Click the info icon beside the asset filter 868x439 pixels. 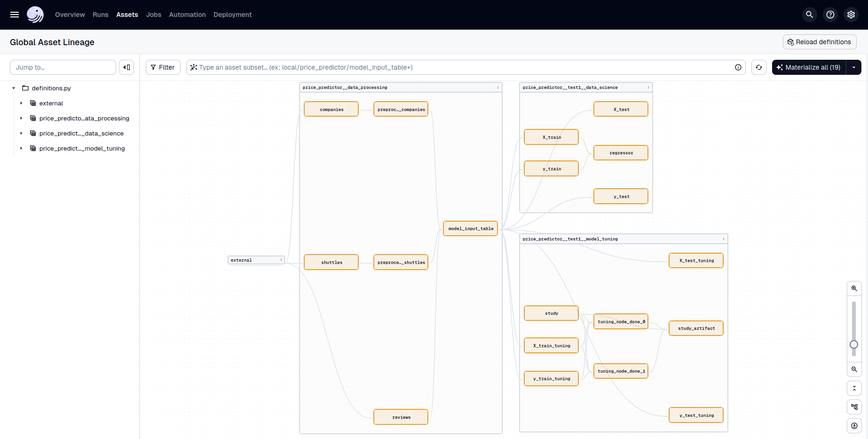(x=738, y=67)
